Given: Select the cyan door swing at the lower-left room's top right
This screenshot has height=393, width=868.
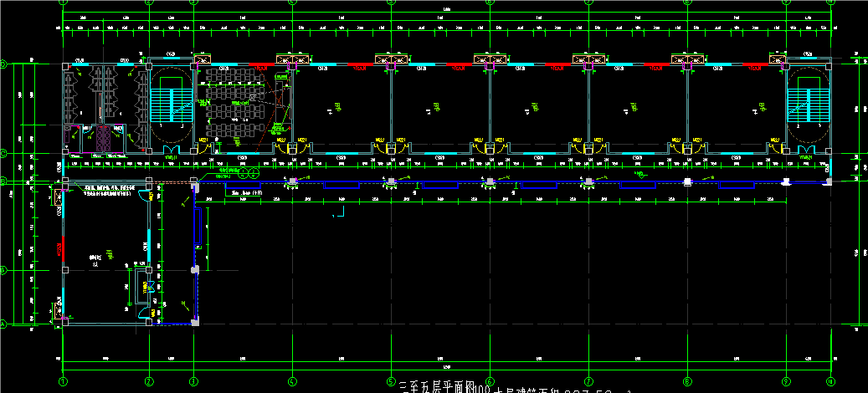Looking at the screenshot, I should pyautogui.click(x=145, y=195).
